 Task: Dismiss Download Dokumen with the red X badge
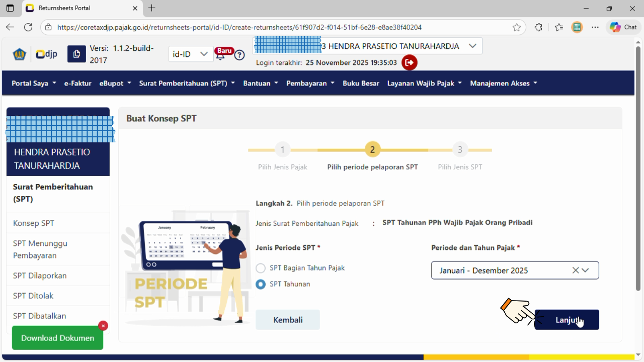tap(103, 326)
